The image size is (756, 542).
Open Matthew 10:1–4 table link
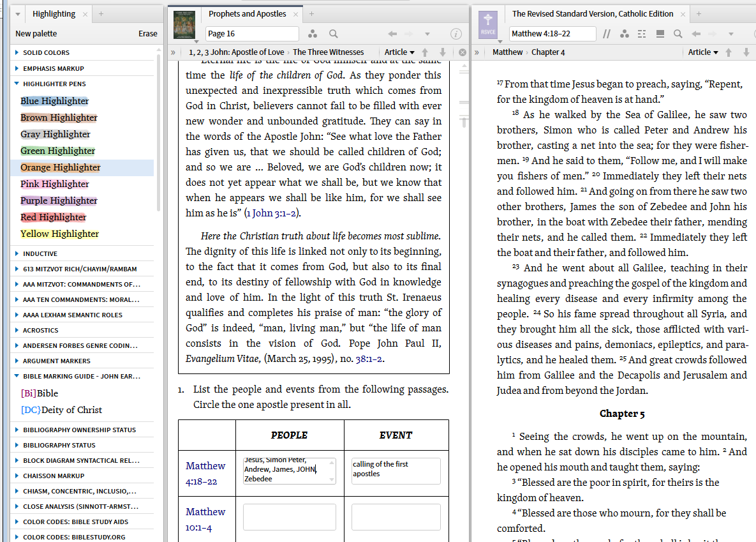point(205,519)
